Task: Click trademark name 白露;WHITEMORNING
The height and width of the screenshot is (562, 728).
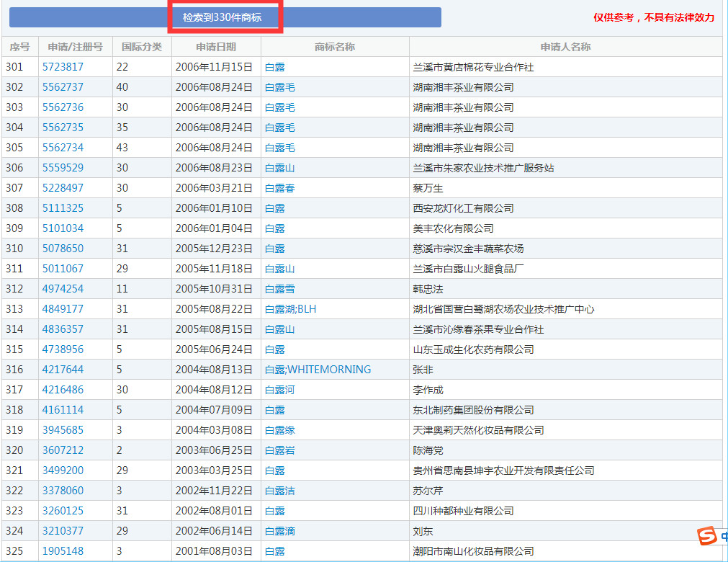Action: pyautogui.click(x=318, y=370)
